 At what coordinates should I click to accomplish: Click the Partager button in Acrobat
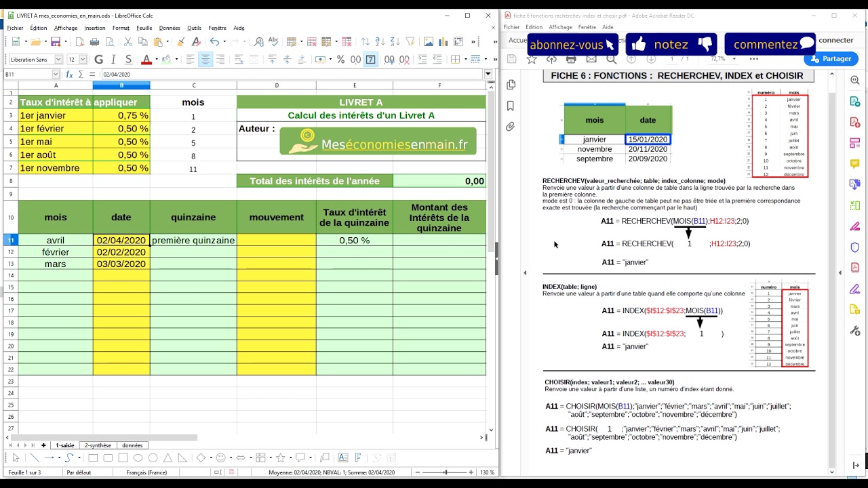831,59
